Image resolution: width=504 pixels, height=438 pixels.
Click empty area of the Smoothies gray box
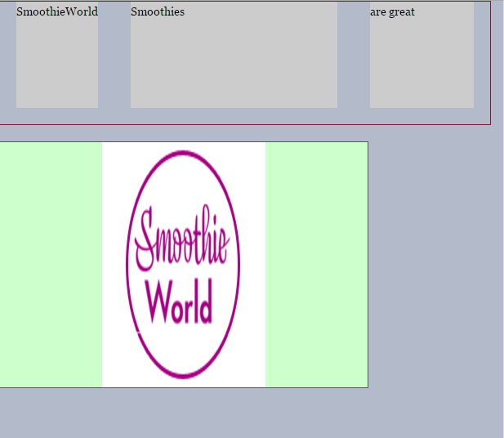pos(234,65)
